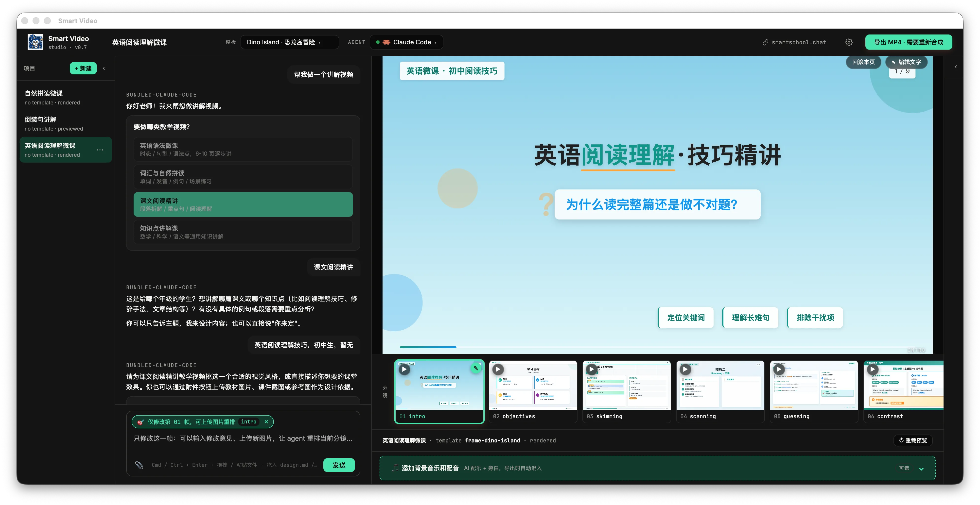Select the 自然拼读微课 project
Screen dimensions: 980x505
66,98
